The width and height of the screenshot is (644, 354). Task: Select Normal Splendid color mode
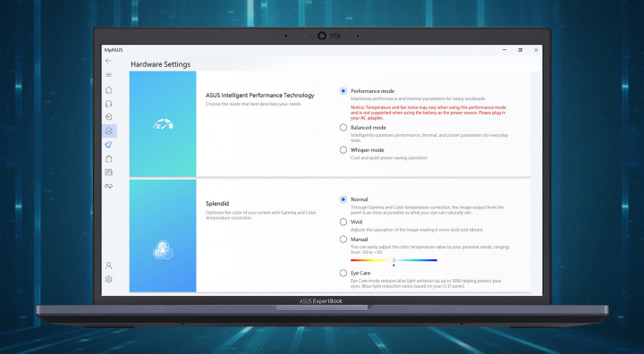343,199
